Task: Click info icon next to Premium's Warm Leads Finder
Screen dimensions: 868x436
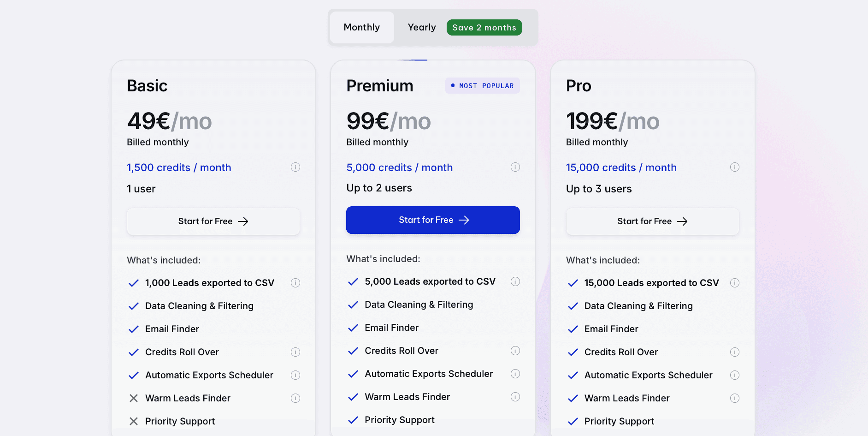Action: (515, 397)
